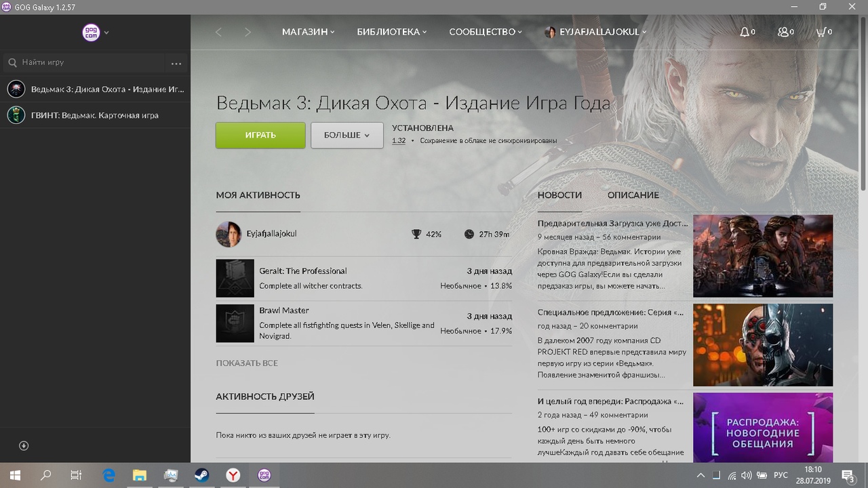Expand the arrow beside GOG logo

pyautogui.click(x=106, y=33)
